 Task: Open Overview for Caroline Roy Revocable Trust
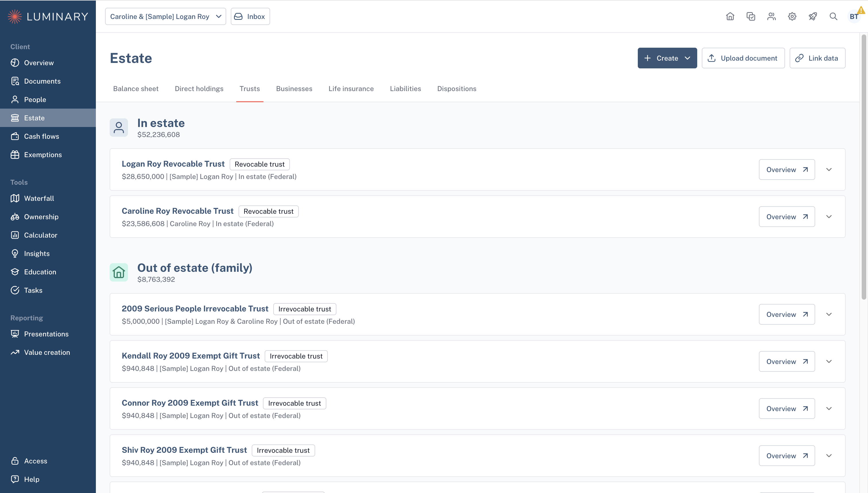pyautogui.click(x=787, y=217)
